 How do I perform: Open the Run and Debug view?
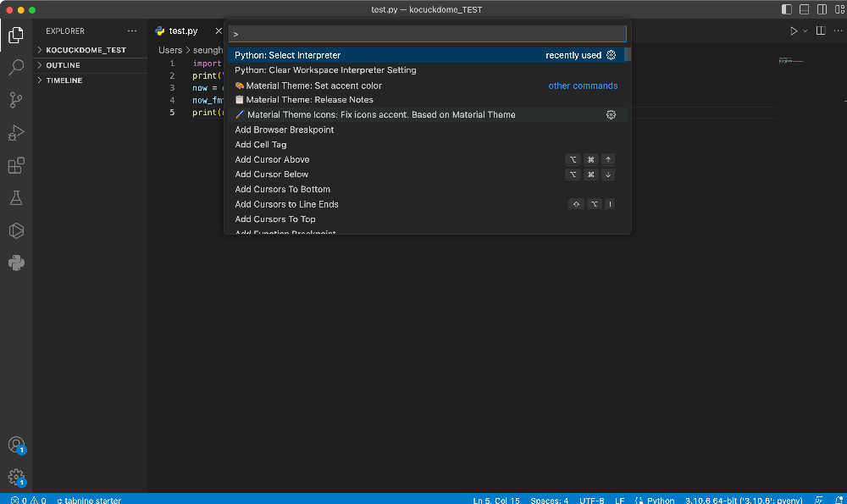click(x=15, y=132)
